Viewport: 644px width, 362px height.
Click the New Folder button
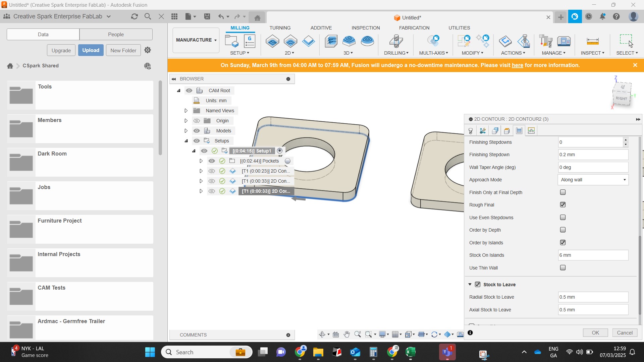pos(123,50)
